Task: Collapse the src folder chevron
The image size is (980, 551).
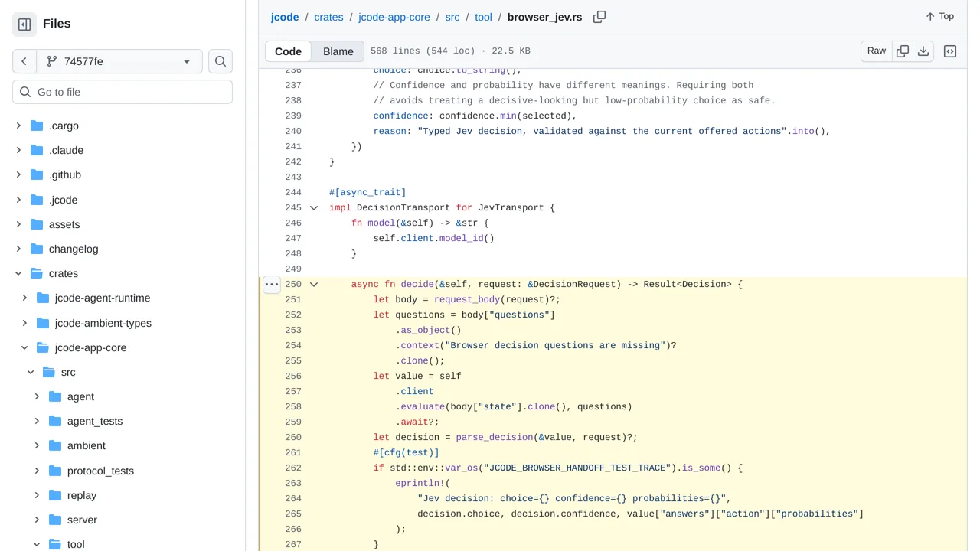Action: tap(31, 372)
